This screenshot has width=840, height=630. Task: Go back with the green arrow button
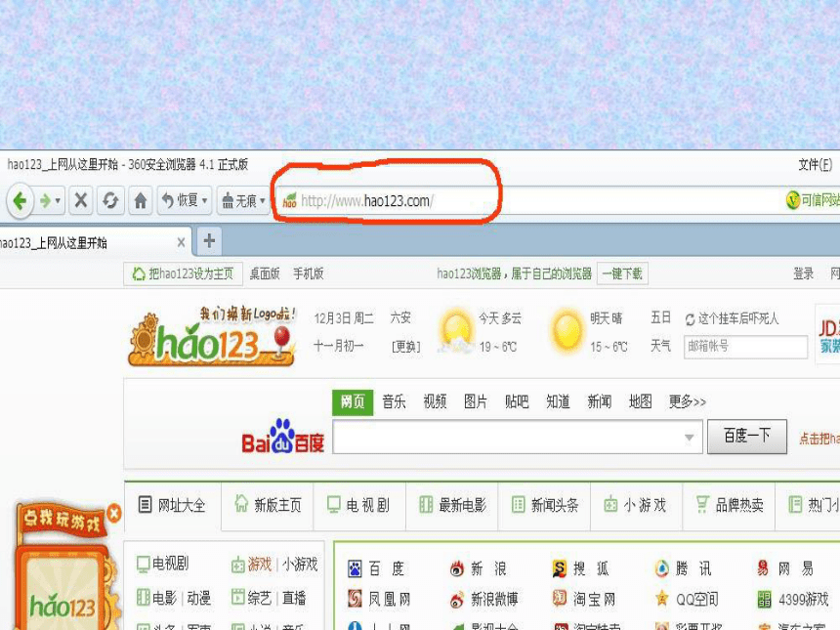(x=20, y=201)
